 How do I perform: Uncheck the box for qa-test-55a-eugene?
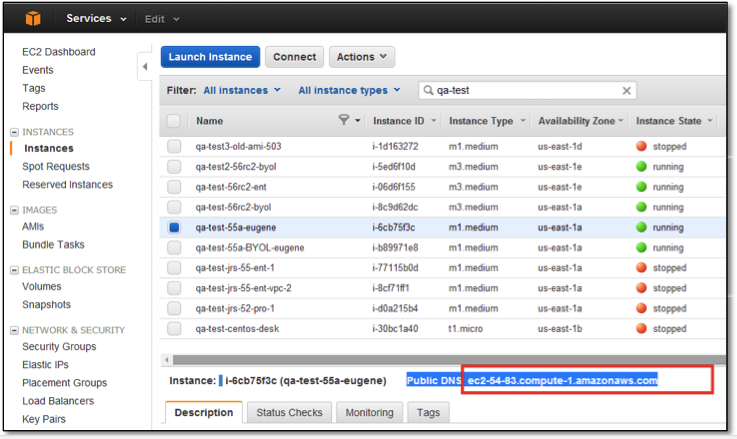tap(174, 227)
